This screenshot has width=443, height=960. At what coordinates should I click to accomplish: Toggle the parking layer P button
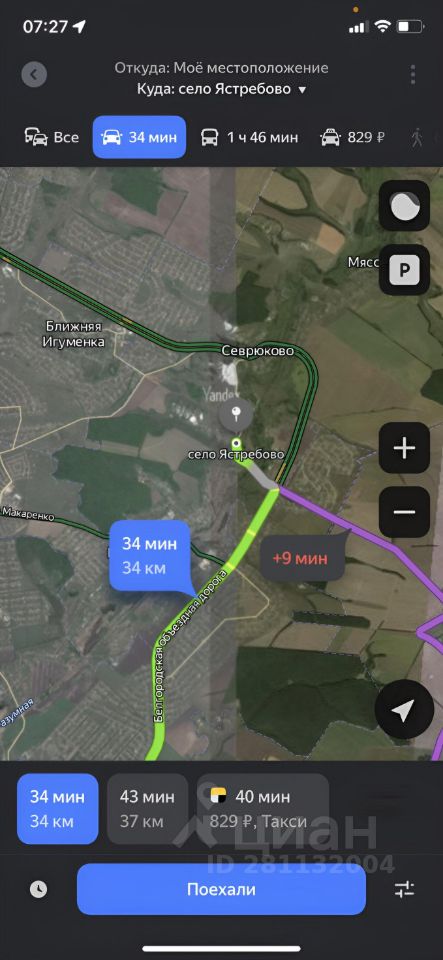(x=404, y=269)
